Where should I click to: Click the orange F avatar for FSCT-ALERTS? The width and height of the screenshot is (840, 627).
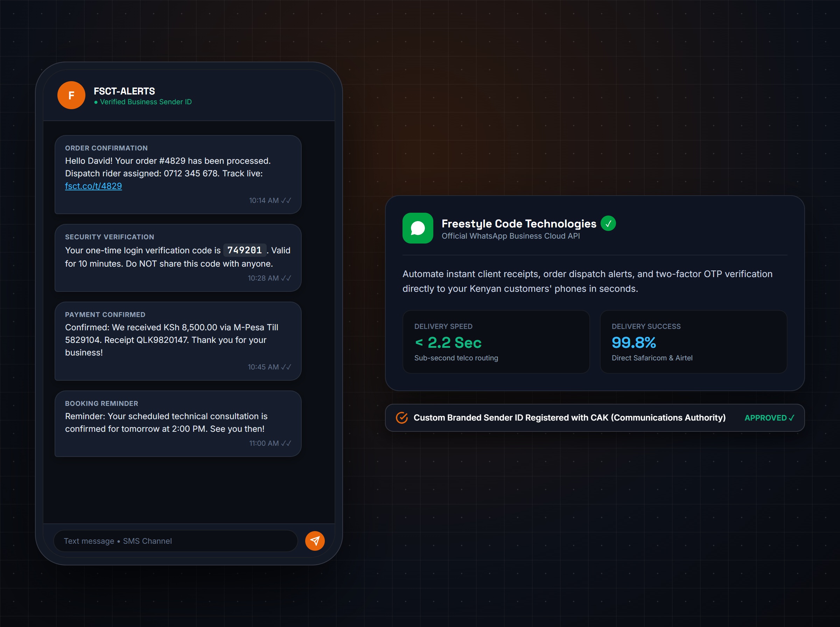coord(71,95)
